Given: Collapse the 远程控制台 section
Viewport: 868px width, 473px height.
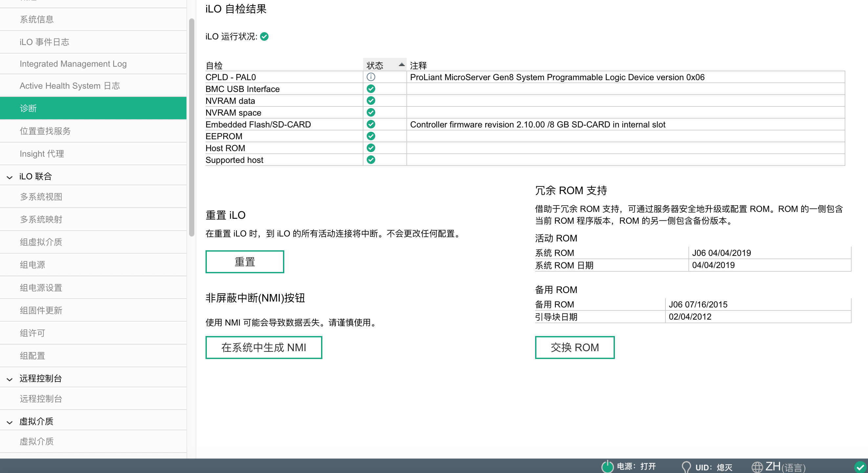Looking at the screenshot, I should [10, 379].
